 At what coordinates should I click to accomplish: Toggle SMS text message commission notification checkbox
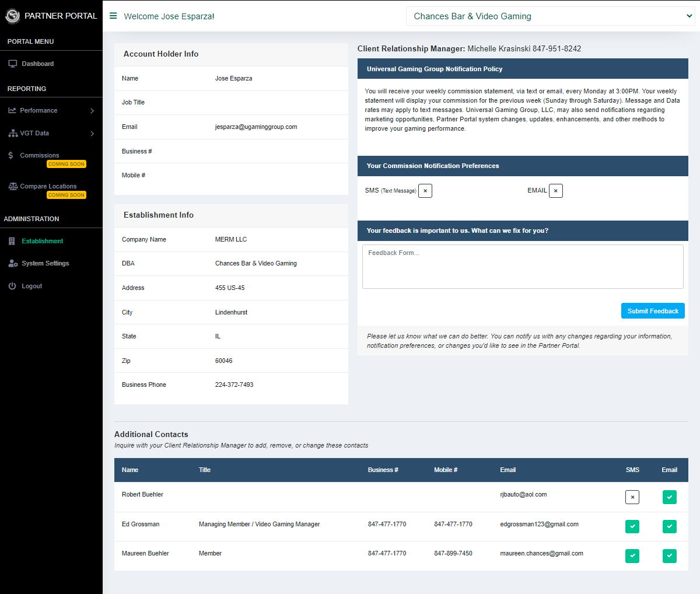click(425, 191)
